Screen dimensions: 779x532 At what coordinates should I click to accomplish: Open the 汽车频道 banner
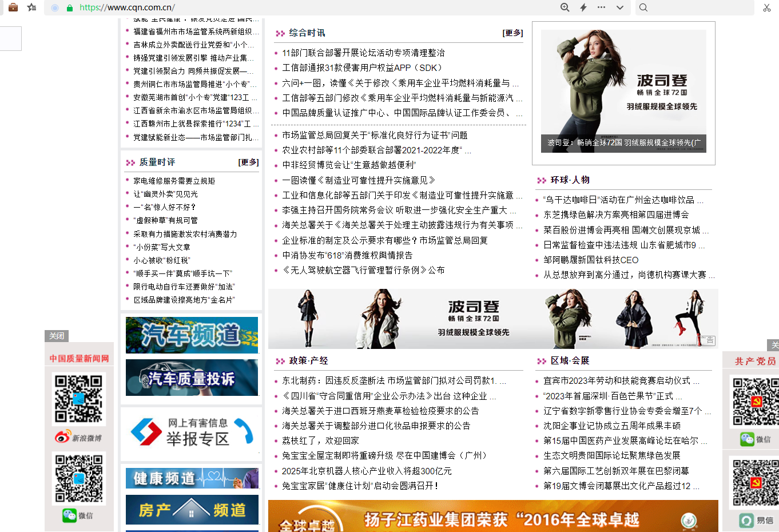pyautogui.click(x=192, y=335)
